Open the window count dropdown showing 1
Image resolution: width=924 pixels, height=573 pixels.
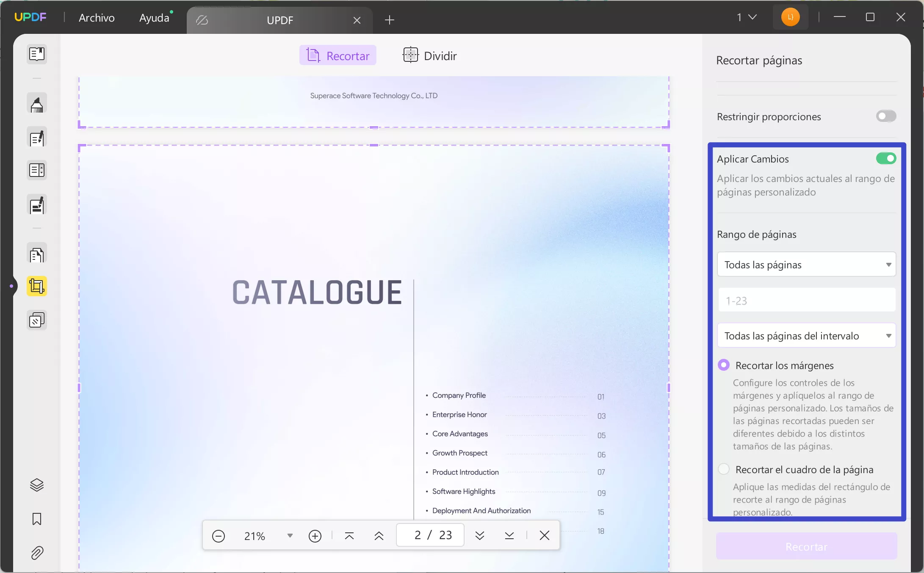click(747, 17)
